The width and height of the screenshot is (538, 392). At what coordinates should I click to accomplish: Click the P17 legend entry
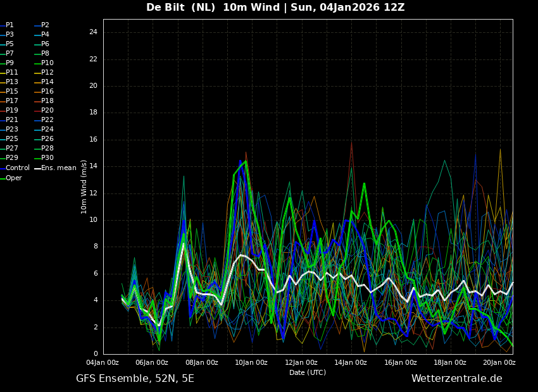click(9, 101)
